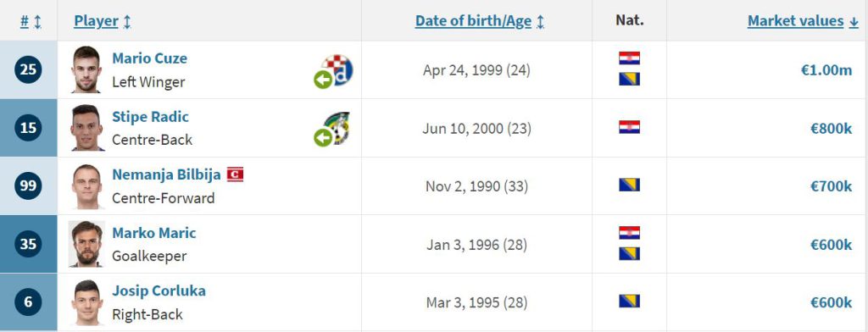Click the Croatian flag in Mario Cuze's row
Image resolution: width=868 pixels, height=332 pixels.
630,58
